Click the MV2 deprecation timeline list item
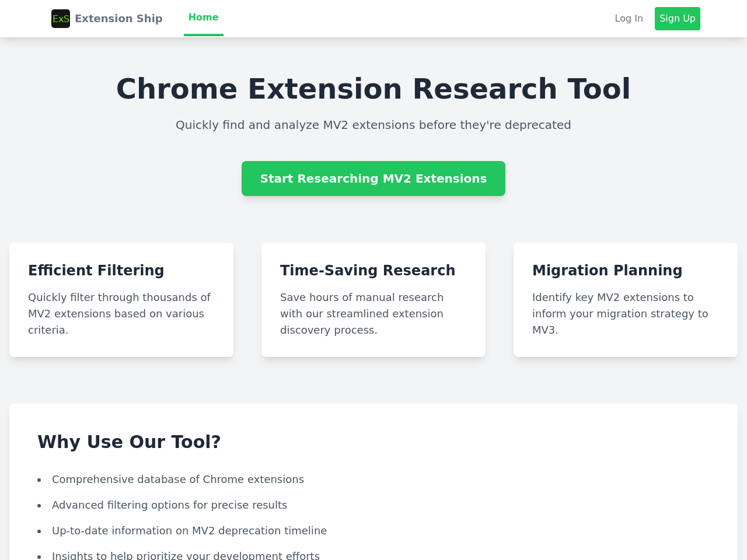This screenshot has width=747, height=560. click(189, 531)
